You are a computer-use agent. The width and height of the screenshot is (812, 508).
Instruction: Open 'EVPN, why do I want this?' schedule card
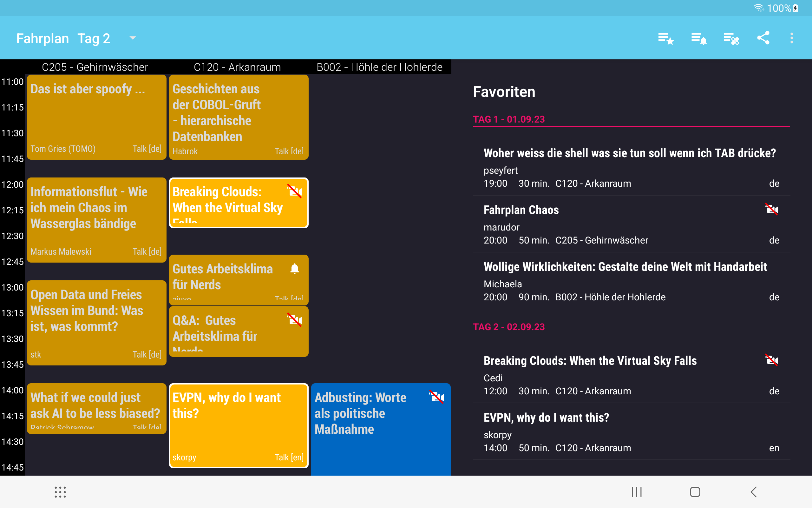click(239, 425)
